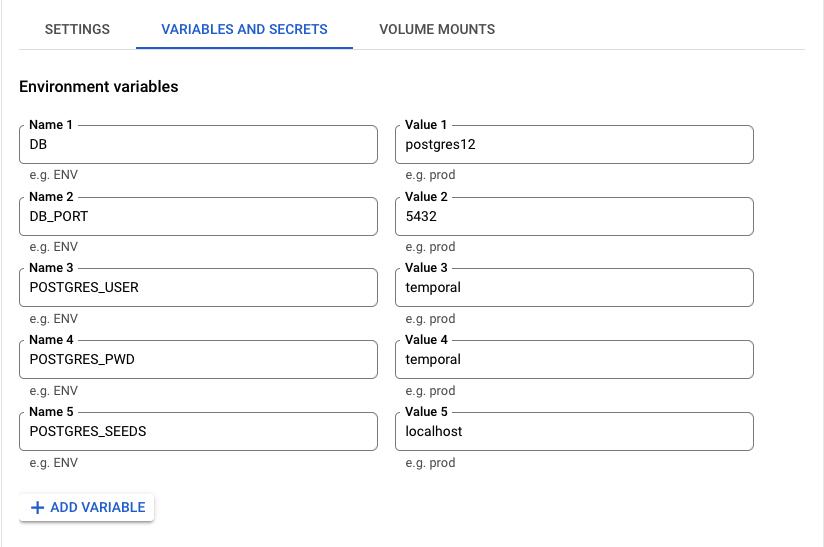Switch to the Settings tab
The height and width of the screenshot is (547, 824).
tap(77, 29)
